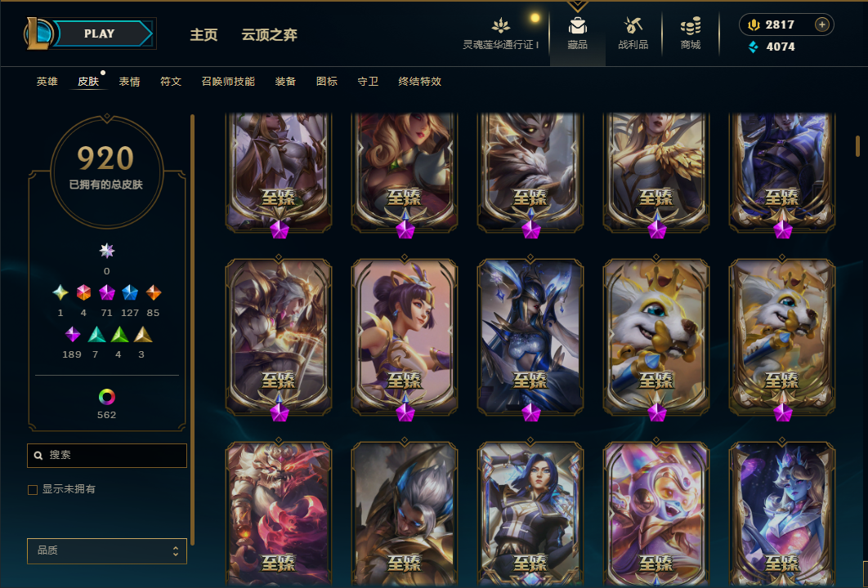Switch to the 英雄 champions tab

(x=47, y=82)
